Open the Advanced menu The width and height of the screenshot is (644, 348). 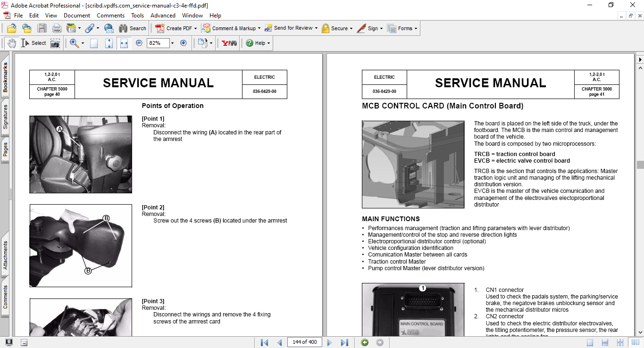pos(163,16)
